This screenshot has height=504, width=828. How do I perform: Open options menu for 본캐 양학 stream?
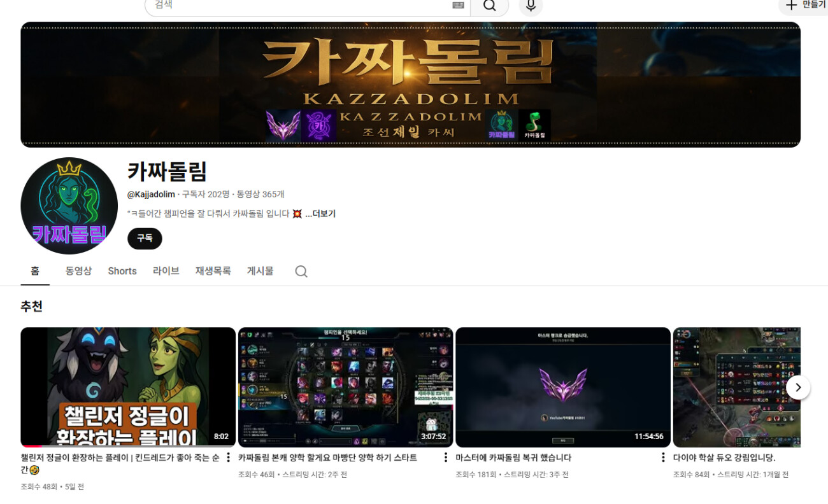[445, 458]
